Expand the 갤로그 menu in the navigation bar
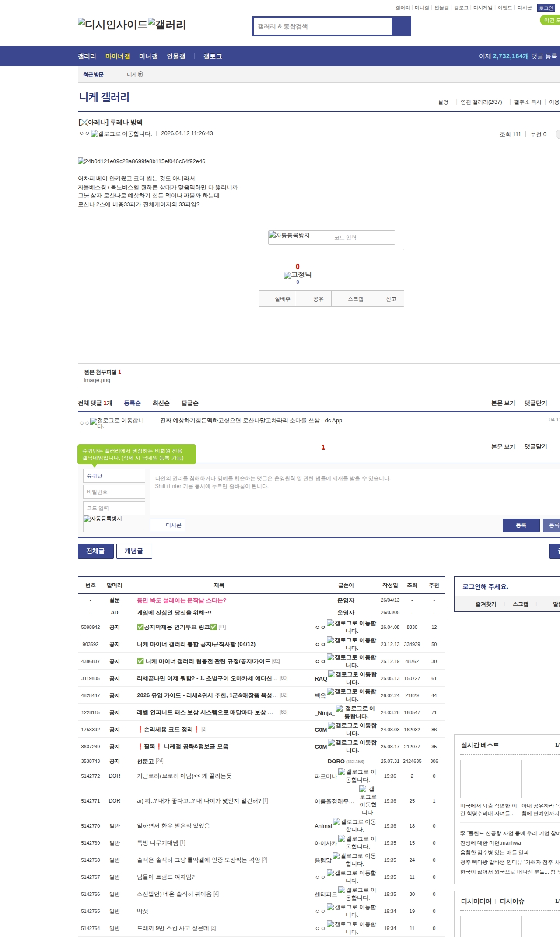Screen dimensions: 560x937 coord(213,56)
